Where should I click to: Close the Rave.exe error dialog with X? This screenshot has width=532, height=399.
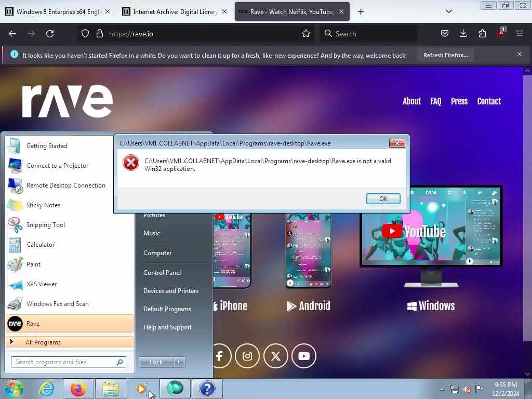point(396,143)
